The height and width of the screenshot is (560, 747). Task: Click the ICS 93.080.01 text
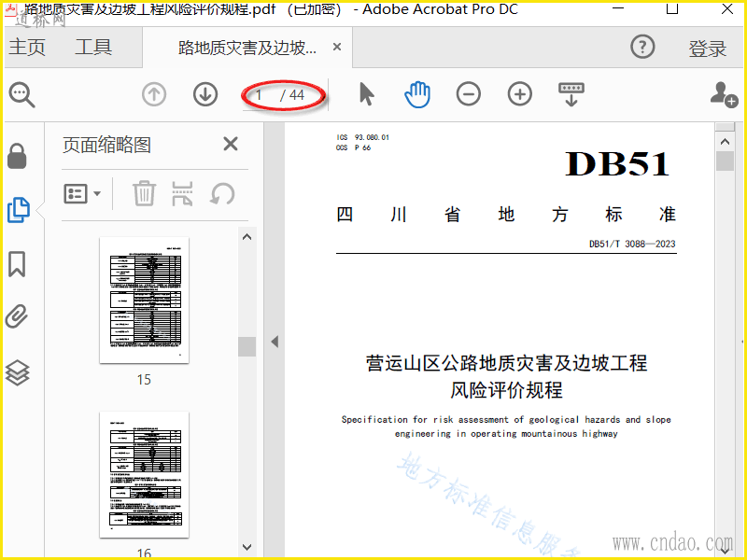click(362, 137)
